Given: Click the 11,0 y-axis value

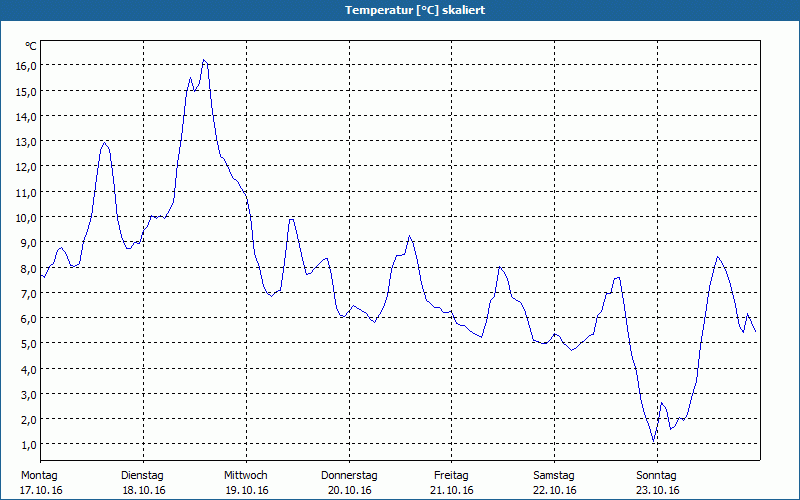Looking at the screenshot, I should [x=27, y=192].
